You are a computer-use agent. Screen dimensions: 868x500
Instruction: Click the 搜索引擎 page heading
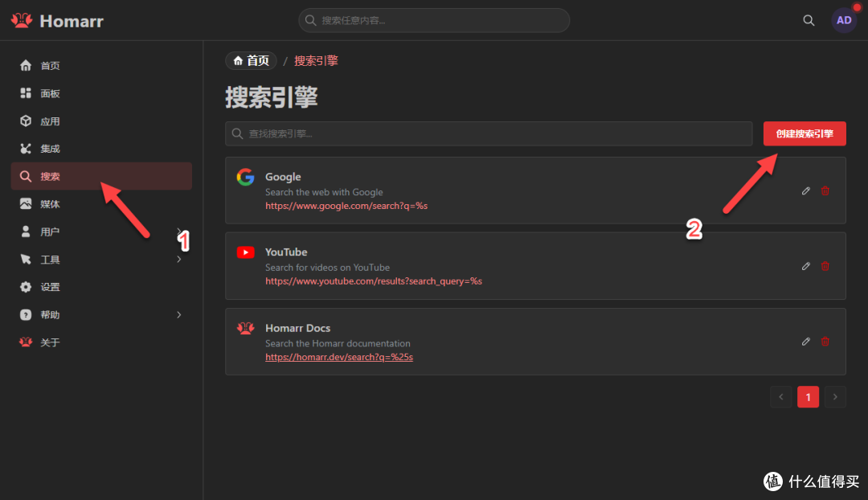point(272,97)
